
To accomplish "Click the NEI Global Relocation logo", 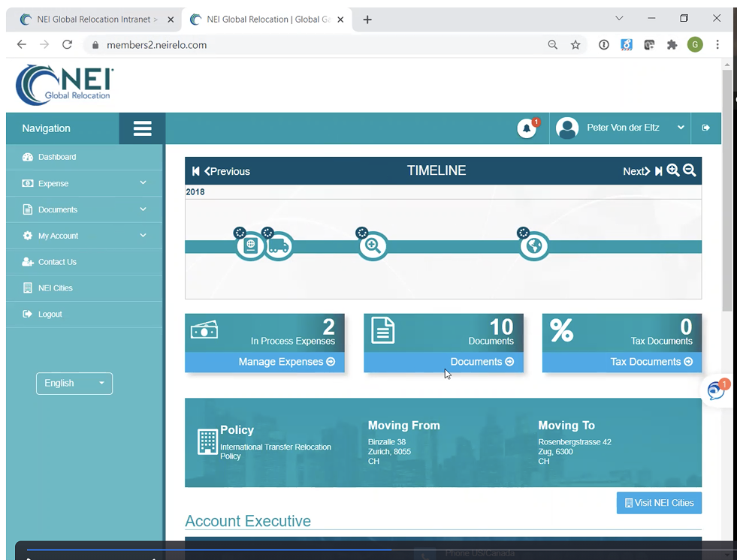I will click(65, 85).
